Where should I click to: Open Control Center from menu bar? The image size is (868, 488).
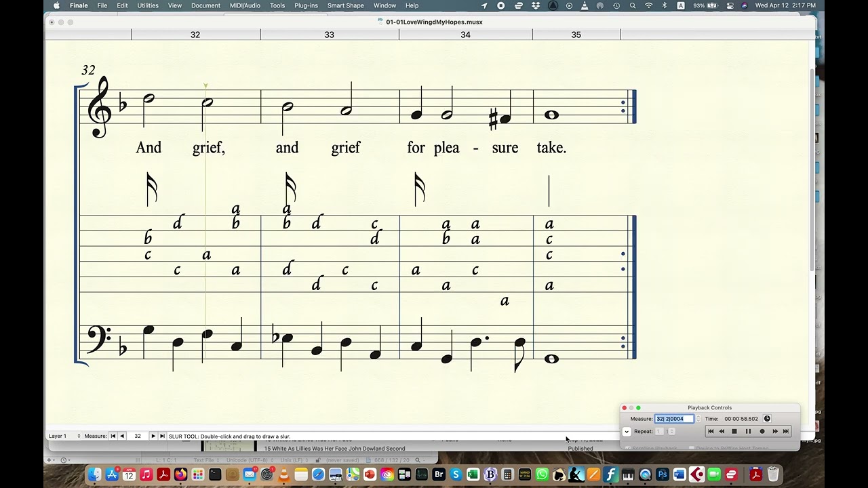(x=729, y=5)
